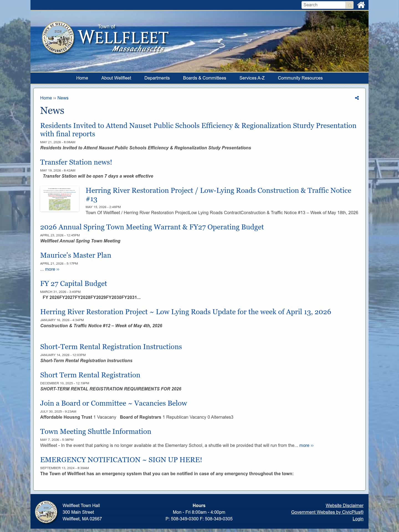Click the SEPTEMBER 13, 2024 - 8:39AM date
Image resolution: width=399 pixels, height=532 pixels.
(65, 468)
